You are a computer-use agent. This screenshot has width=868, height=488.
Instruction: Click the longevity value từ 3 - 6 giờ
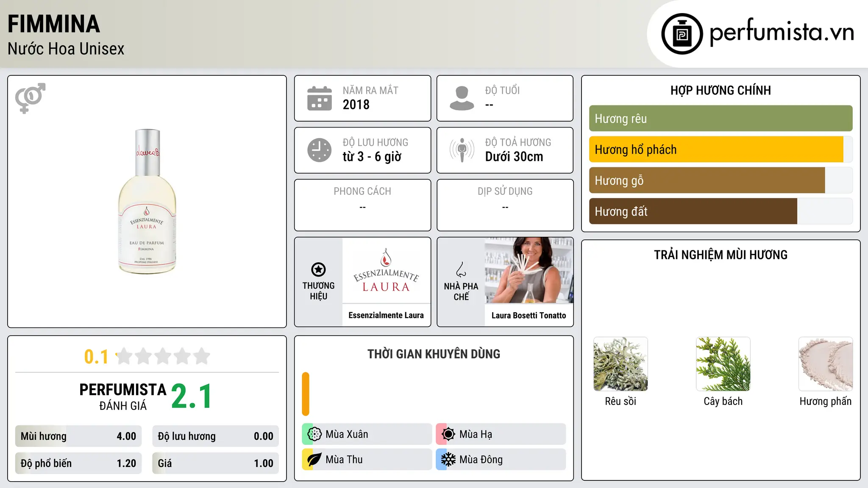372,157
